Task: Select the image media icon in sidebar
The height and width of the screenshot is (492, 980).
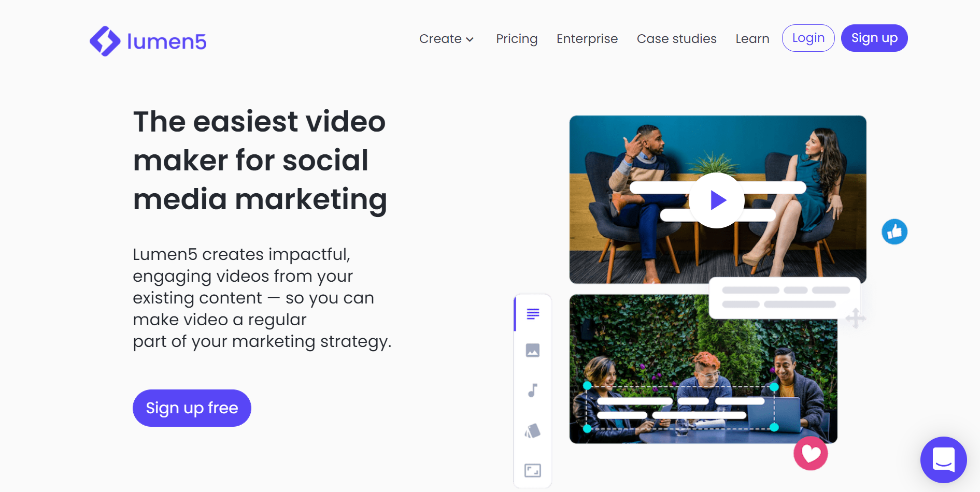Action: [x=533, y=351]
